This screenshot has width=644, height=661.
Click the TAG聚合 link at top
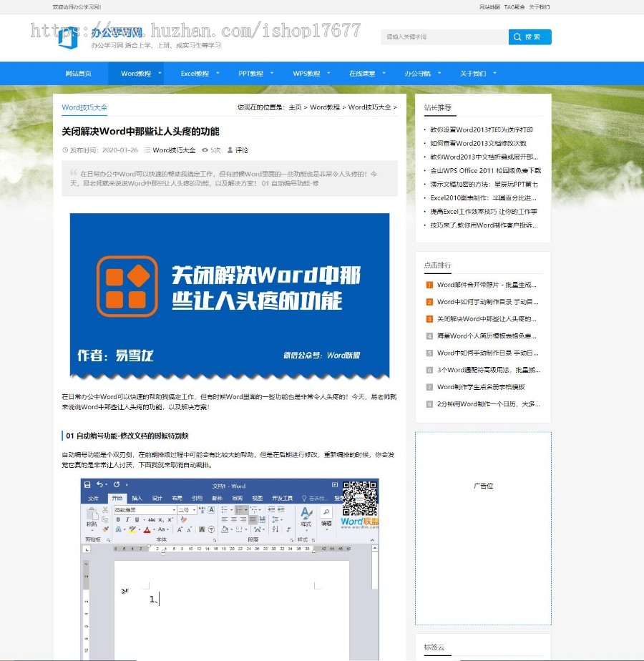coord(514,6)
